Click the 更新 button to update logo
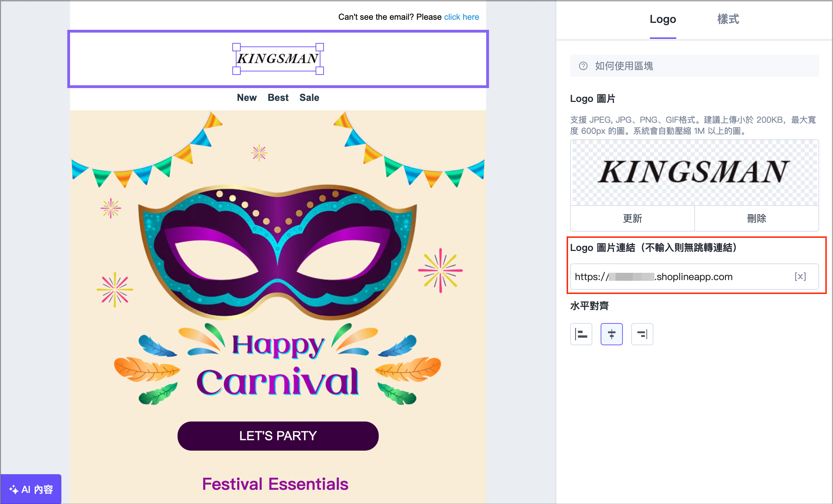Image resolution: width=833 pixels, height=504 pixels. 632,218
